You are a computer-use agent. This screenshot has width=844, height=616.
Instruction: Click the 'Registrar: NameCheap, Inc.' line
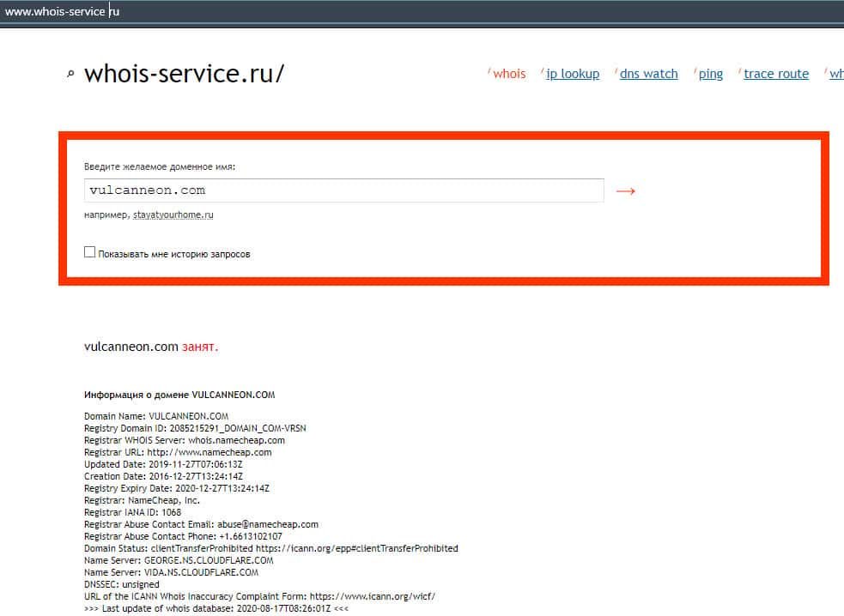(143, 500)
